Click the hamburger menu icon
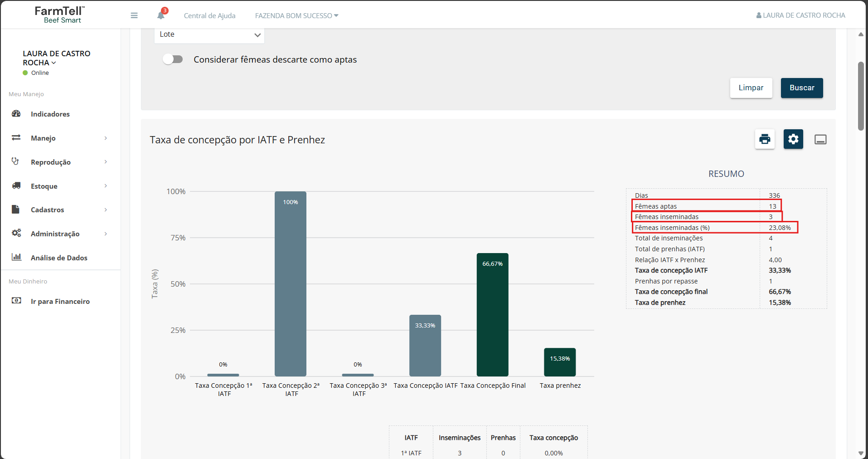 click(134, 15)
